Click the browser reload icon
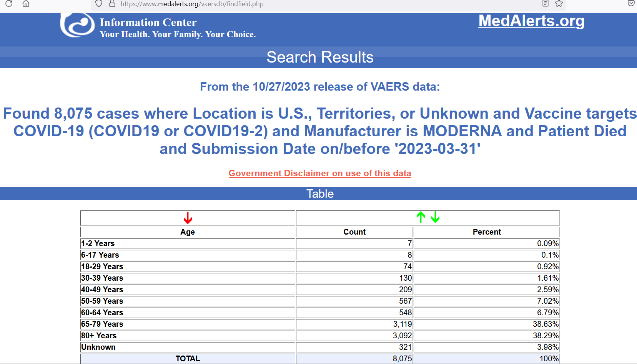637x364 pixels. pyautogui.click(x=9, y=3)
